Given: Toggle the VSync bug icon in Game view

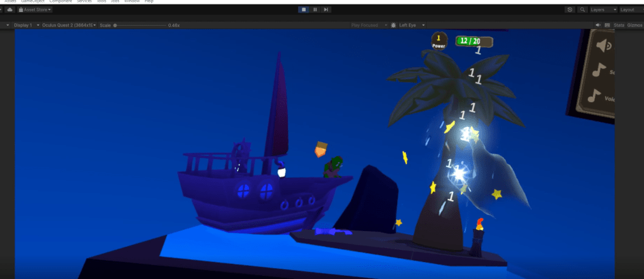Looking at the screenshot, I should 393,25.
